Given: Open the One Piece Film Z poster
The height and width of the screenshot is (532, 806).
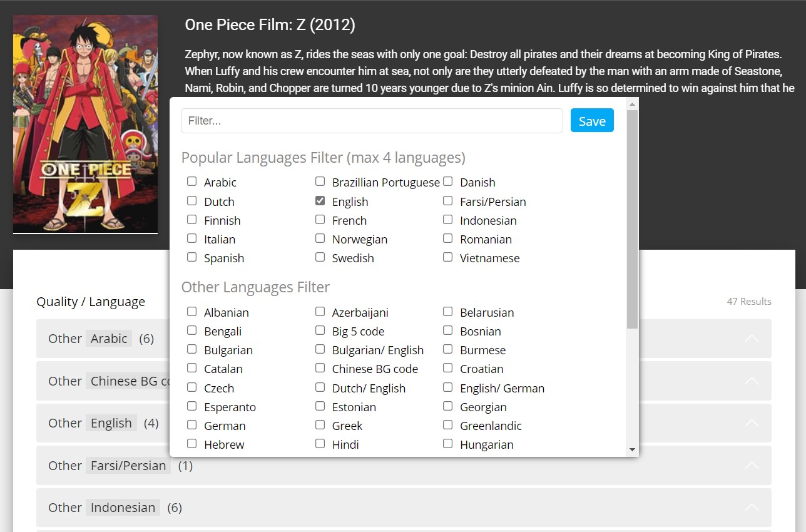Looking at the screenshot, I should point(85,123).
